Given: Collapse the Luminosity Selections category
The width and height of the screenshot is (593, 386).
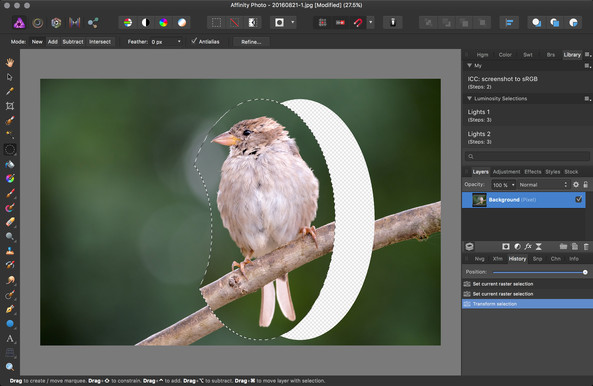Looking at the screenshot, I should click(469, 98).
